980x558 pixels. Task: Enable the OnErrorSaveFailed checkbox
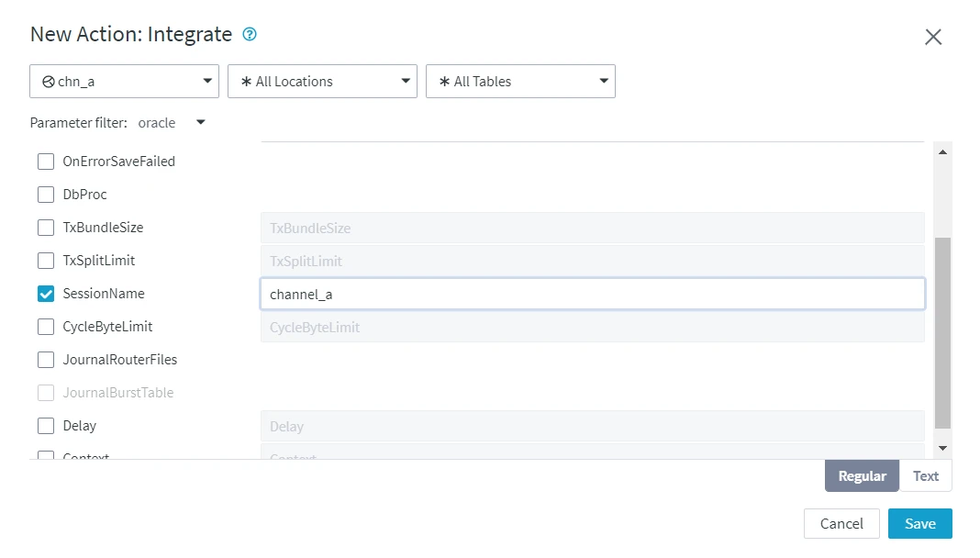[46, 162]
